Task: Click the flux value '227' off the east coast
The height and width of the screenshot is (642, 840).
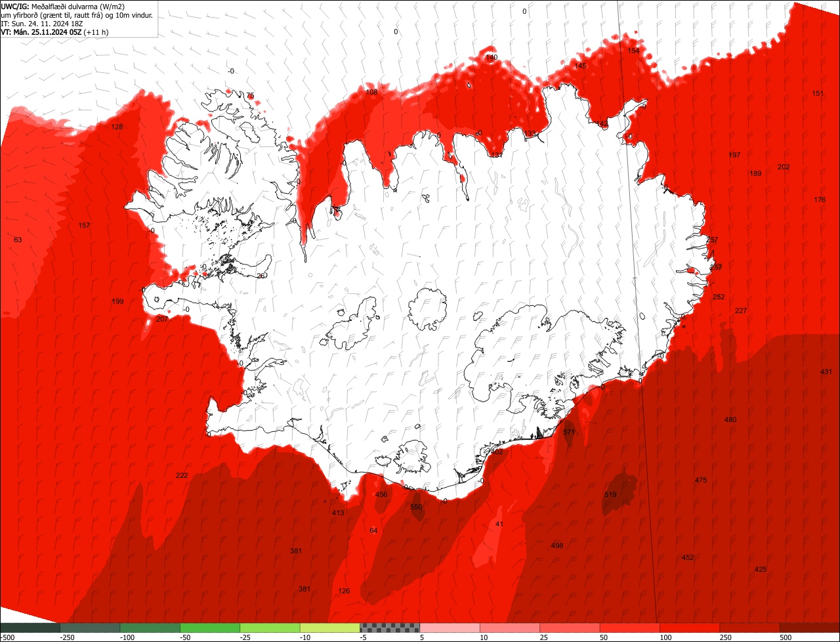Action: 741,310
